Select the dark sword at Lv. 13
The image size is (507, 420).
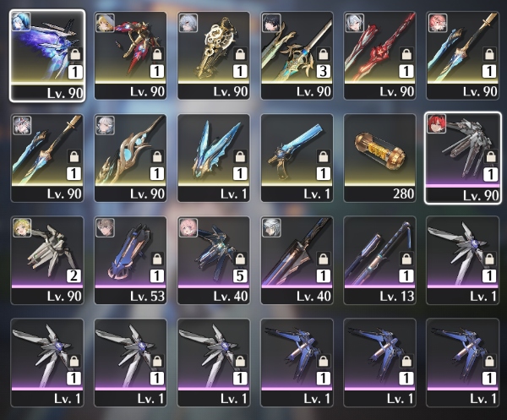[x=380, y=260]
